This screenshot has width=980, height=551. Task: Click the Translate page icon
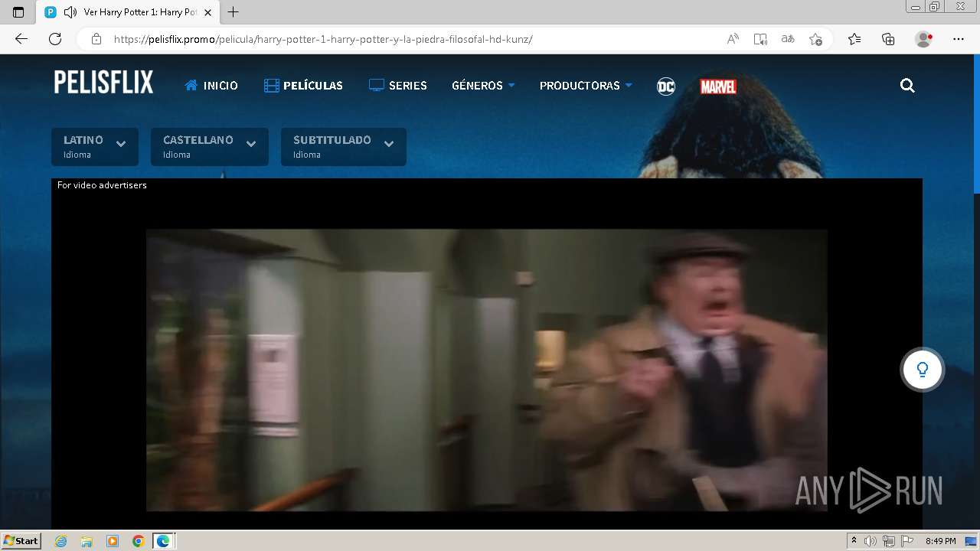click(x=788, y=39)
